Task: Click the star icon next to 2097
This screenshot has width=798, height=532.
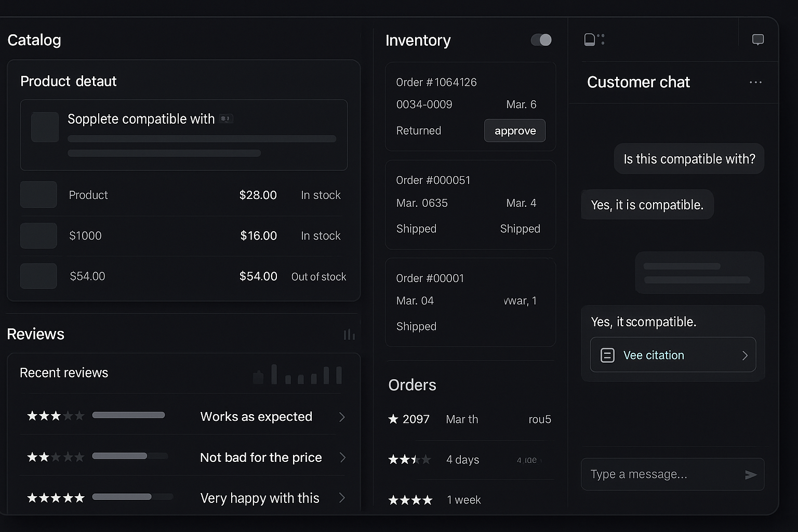Action: click(393, 419)
